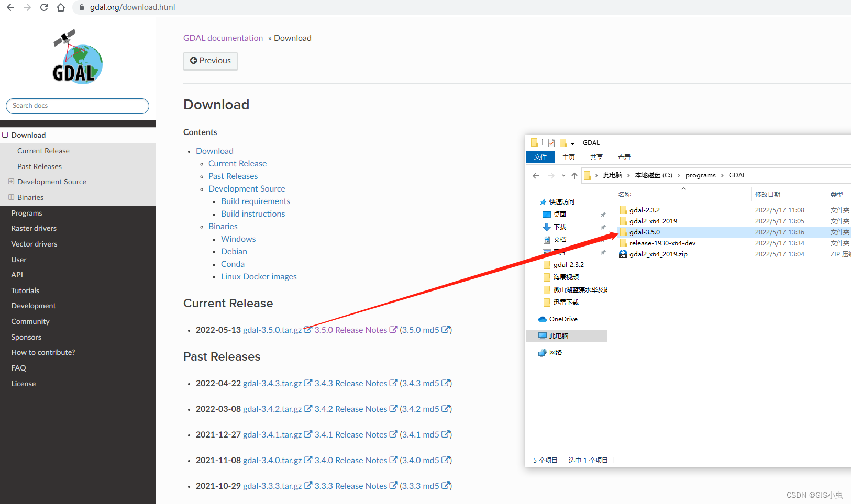Click the ZIP icon of gdal2_x64_2019.zip
The image size is (851, 504).
623,254
